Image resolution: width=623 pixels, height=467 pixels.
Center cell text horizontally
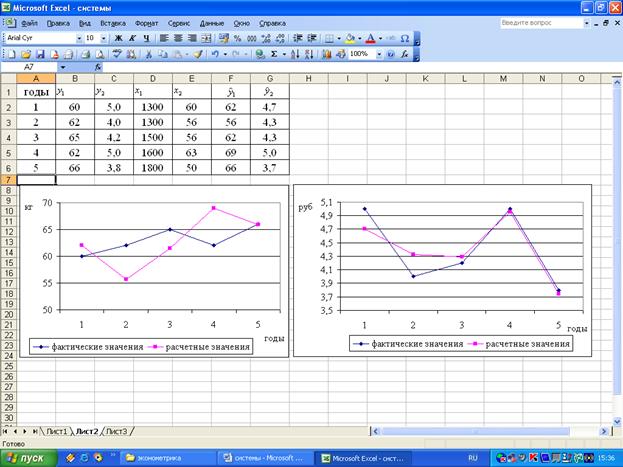178,38
